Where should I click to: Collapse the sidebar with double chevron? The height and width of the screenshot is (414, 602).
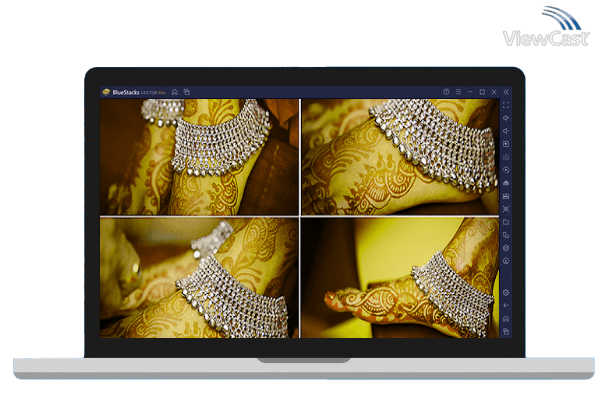click(506, 92)
